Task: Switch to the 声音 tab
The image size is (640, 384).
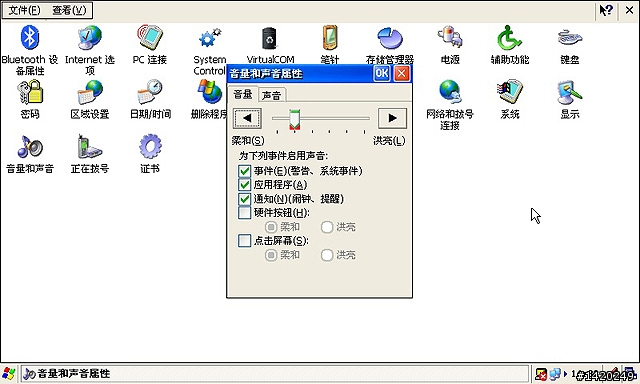Action: 271,95
